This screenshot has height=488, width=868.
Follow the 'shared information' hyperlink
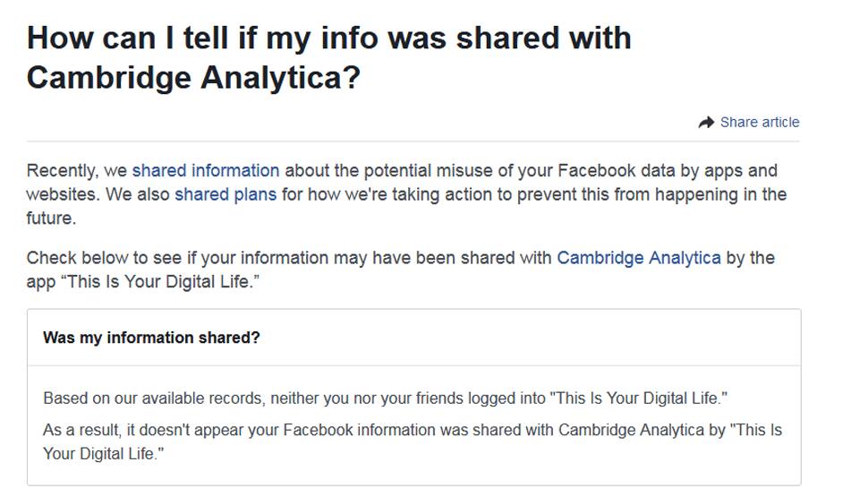pos(206,171)
